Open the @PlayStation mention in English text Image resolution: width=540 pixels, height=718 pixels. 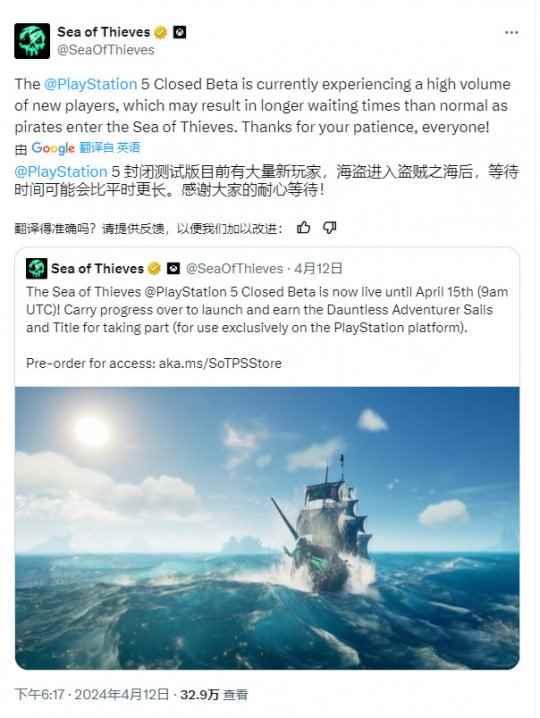90,84
